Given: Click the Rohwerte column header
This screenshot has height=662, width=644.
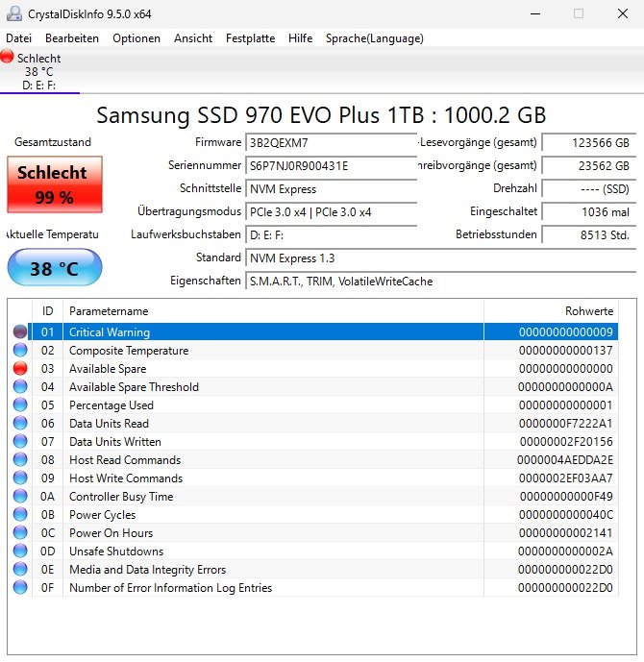Looking at the screenshot, I should [x=551, y=311].
